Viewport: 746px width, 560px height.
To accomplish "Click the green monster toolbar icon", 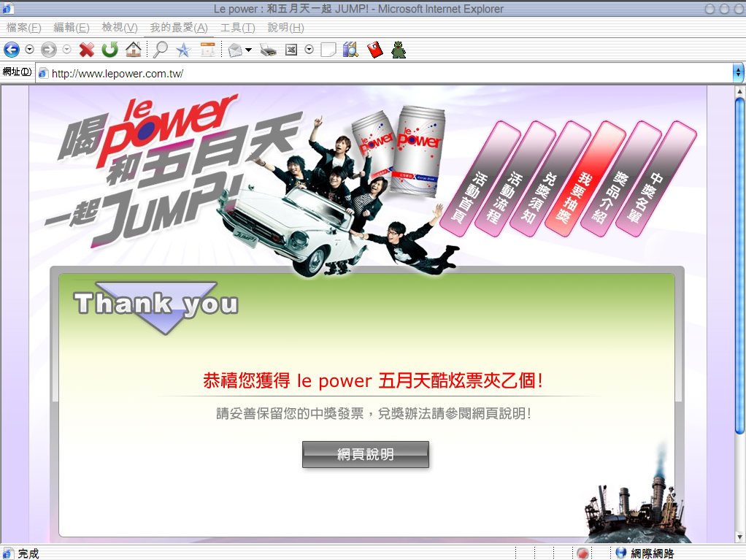I will pos(399,50).
